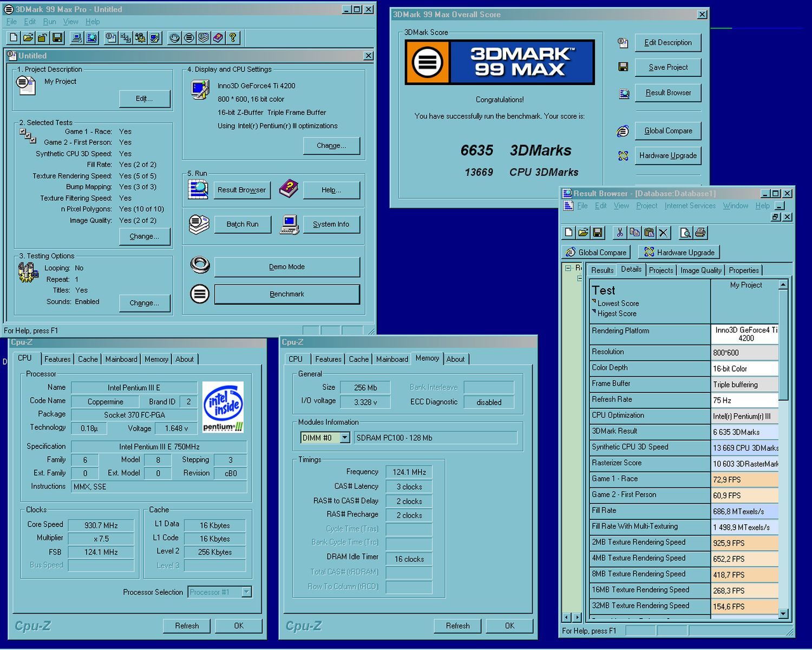Click Testing Options icon in 3DMark toolbar

[x=140, y=38]
